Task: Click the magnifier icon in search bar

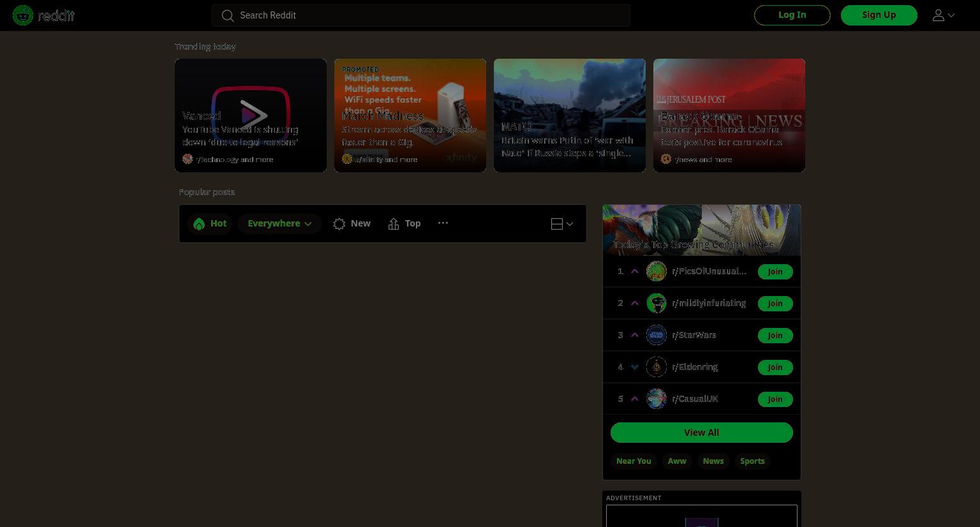Action: coord(228,15)
